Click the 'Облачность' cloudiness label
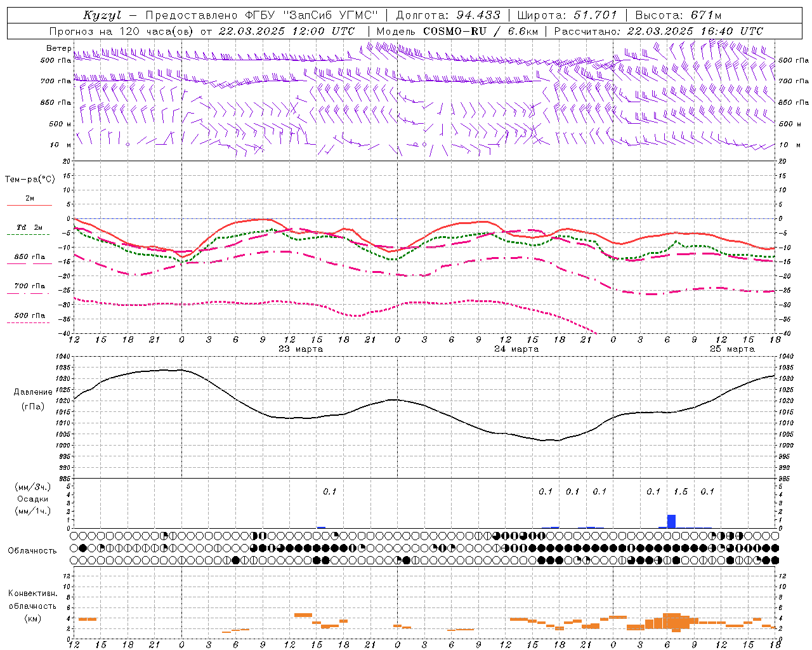Viewport: 812px width, 650px height. tap(32, 550)
